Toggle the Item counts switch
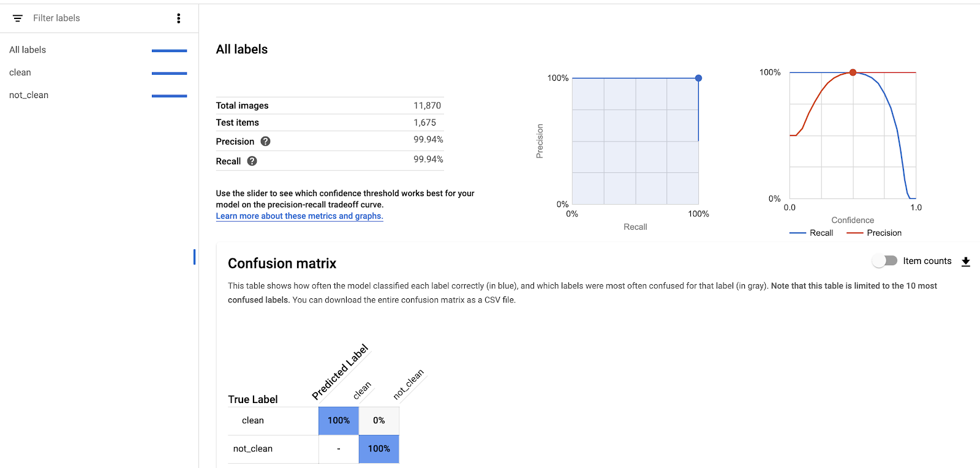 884,261
